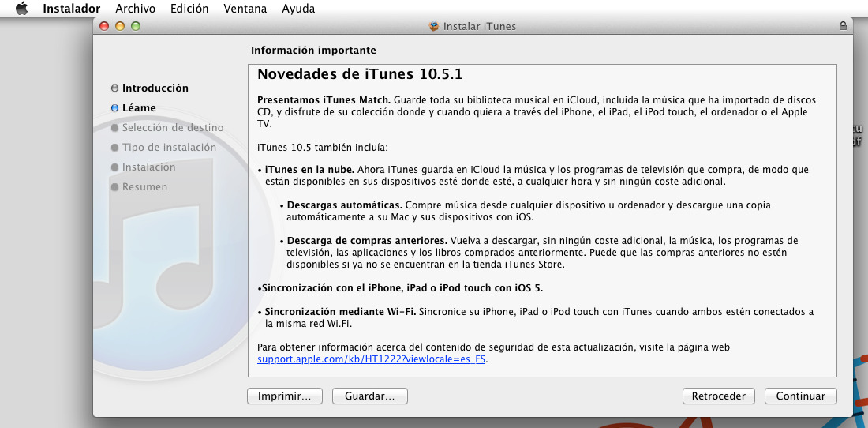The width and height of the screenshot is (868, 428).
Task: Open the Edición menu
Action: pos(189,9)
